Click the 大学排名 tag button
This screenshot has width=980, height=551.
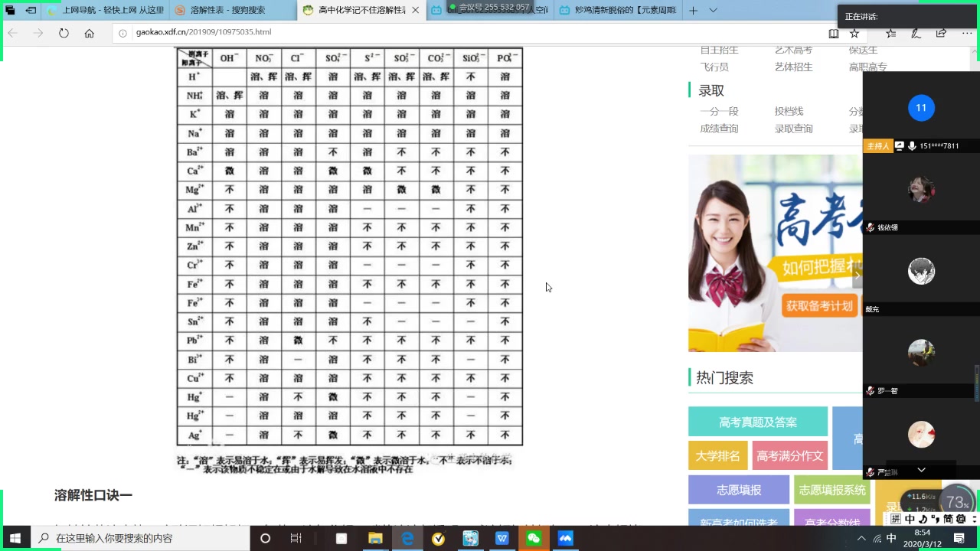coord(717,456)
